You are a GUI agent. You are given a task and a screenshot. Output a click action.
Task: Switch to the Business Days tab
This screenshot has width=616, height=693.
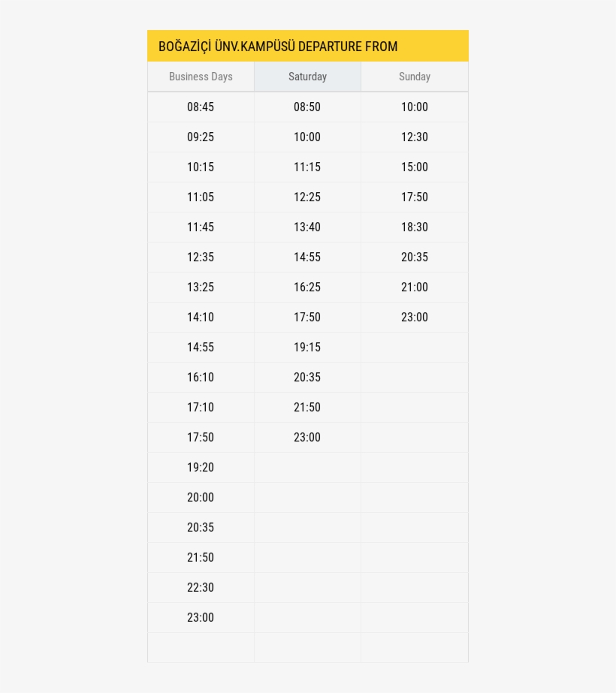pos(201,77)
